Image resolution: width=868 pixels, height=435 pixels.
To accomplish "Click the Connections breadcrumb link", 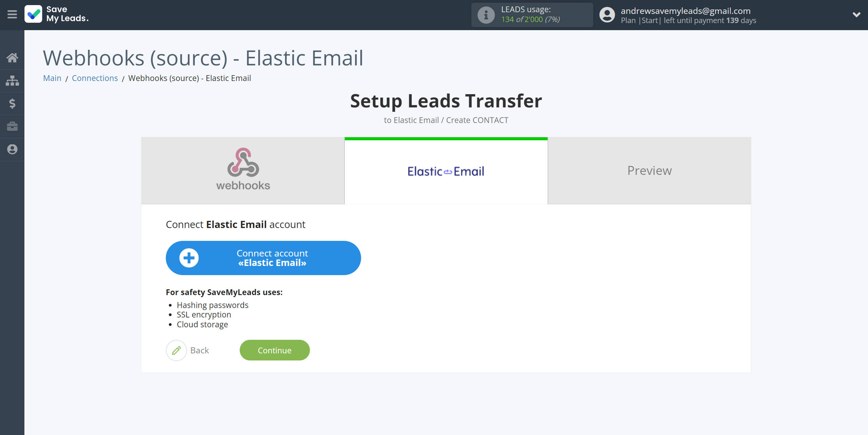I will pos(94,78).
